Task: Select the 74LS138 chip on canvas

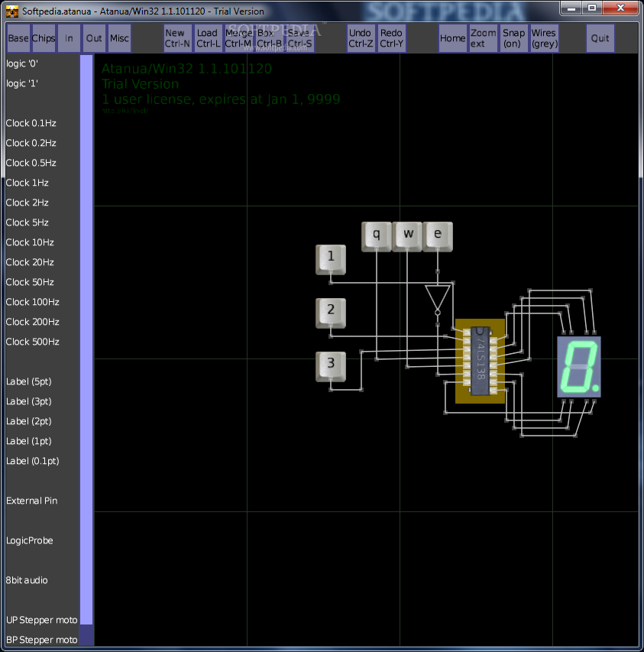Action: [x=480, y=361]
